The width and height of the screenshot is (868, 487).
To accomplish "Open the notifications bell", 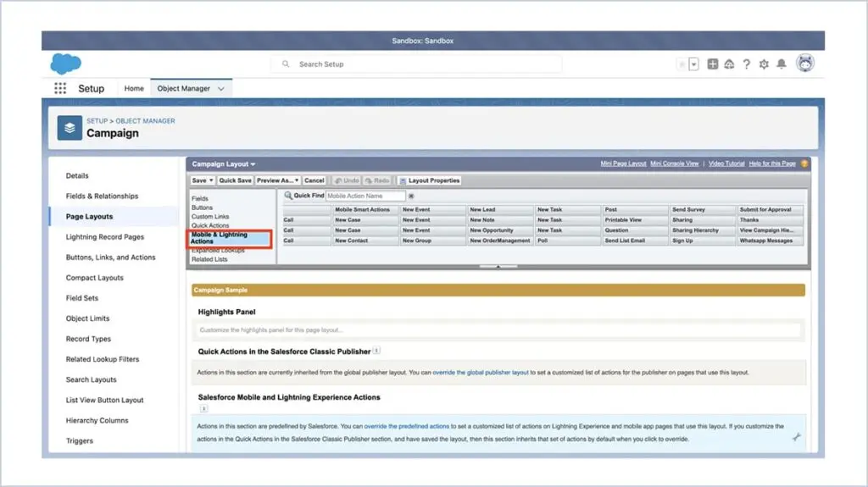I will (x=781, y=64).
